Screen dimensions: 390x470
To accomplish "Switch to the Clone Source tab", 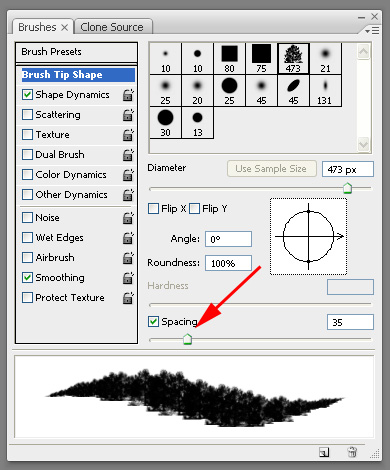I will tap(113, 27).
